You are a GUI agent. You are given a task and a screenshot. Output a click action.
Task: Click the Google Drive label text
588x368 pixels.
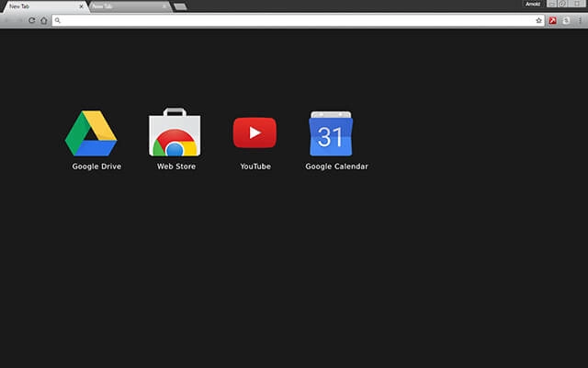click(96, 167)
